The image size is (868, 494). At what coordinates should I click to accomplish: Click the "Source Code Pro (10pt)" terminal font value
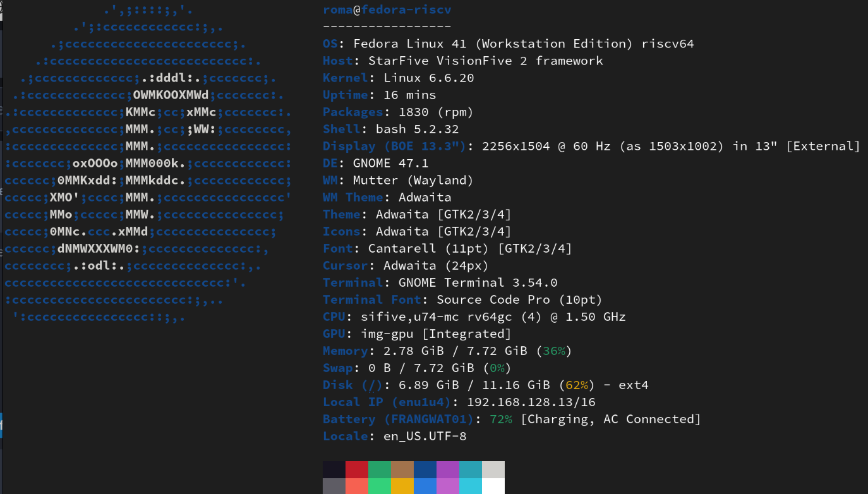point(519,299)
